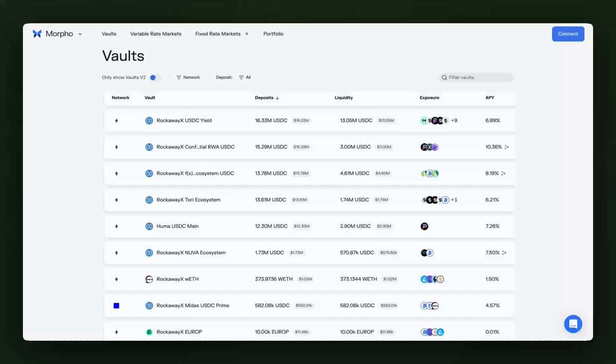Click the 10.00k EUROP deposits value
The image size is (616, 364).
point(272,332)
